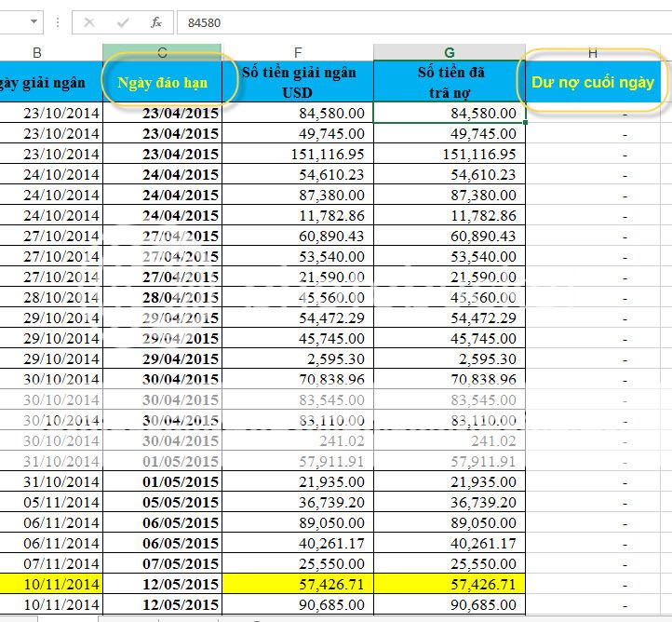Select column C header

point(163,52)
